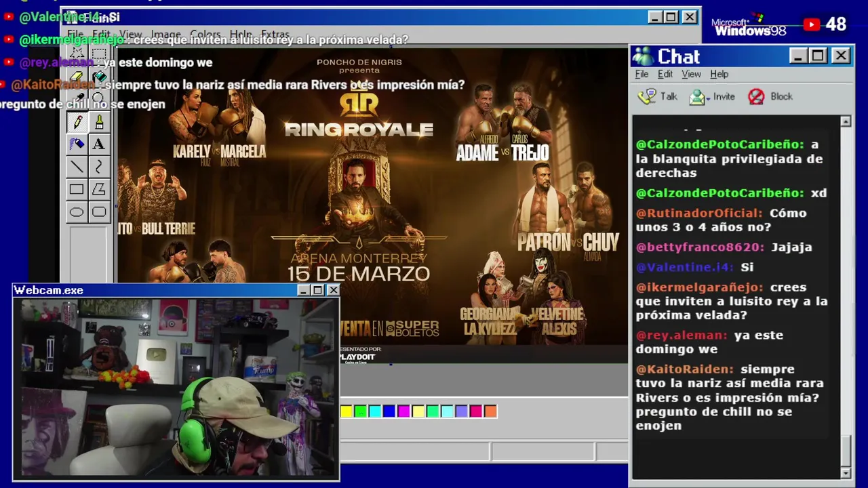Pick the crimson pink color swatch

coord(476,411)
